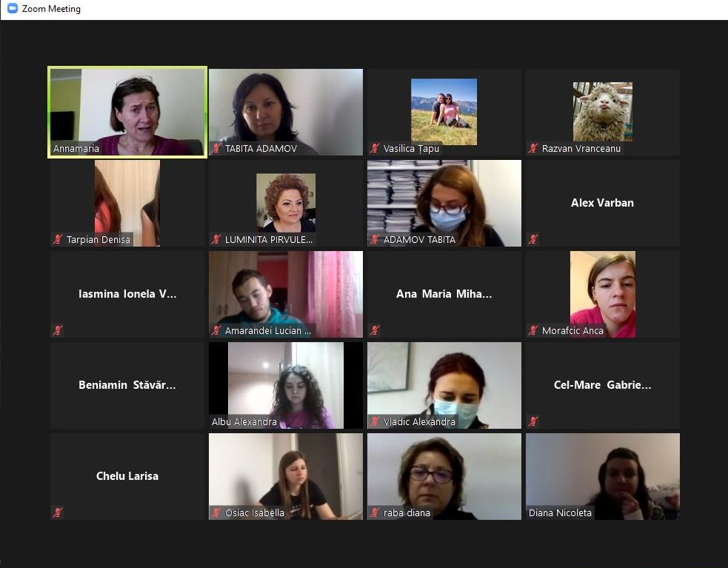
Task: Click muted mic icon beside Osiac Isabella
Action: tap(216, 512)
